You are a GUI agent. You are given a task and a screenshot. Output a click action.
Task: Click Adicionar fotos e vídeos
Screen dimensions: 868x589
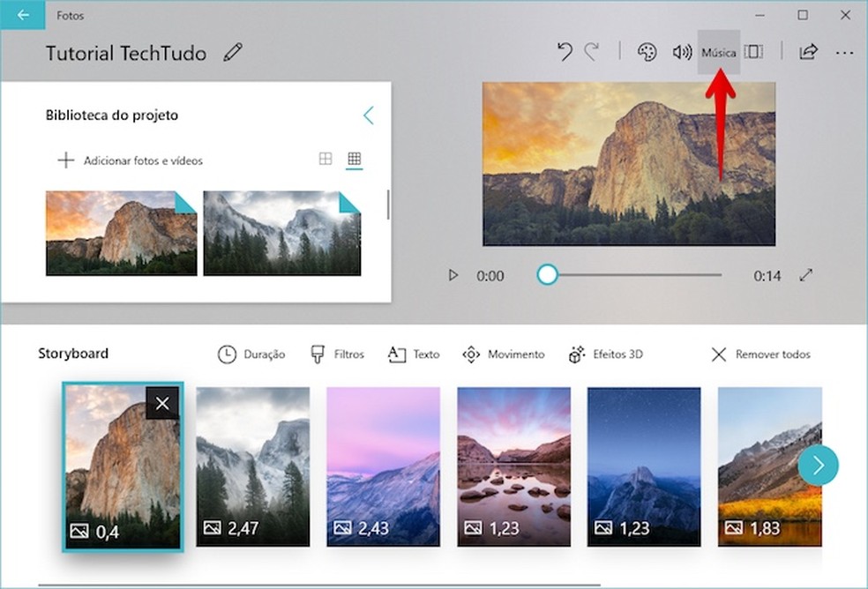[130, 160]
